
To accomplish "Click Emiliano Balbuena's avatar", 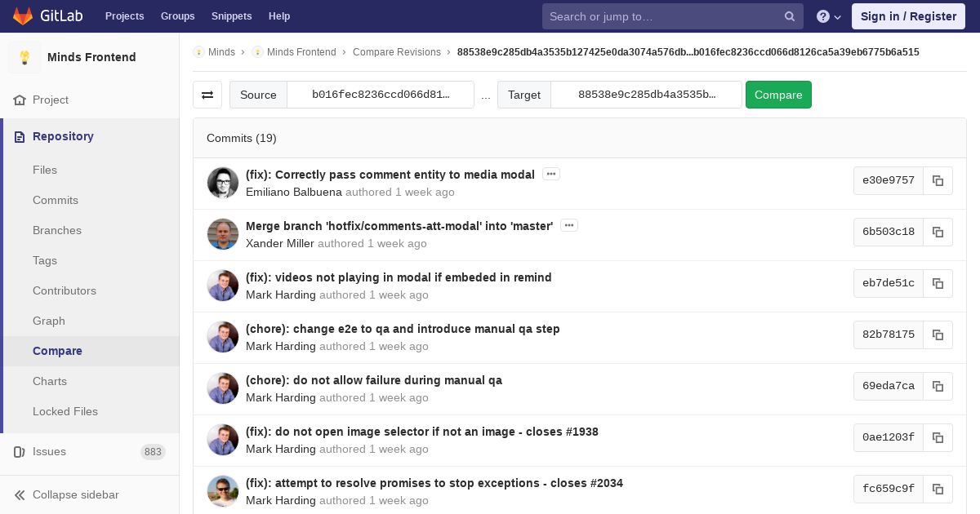I will [x=223, y=183].
